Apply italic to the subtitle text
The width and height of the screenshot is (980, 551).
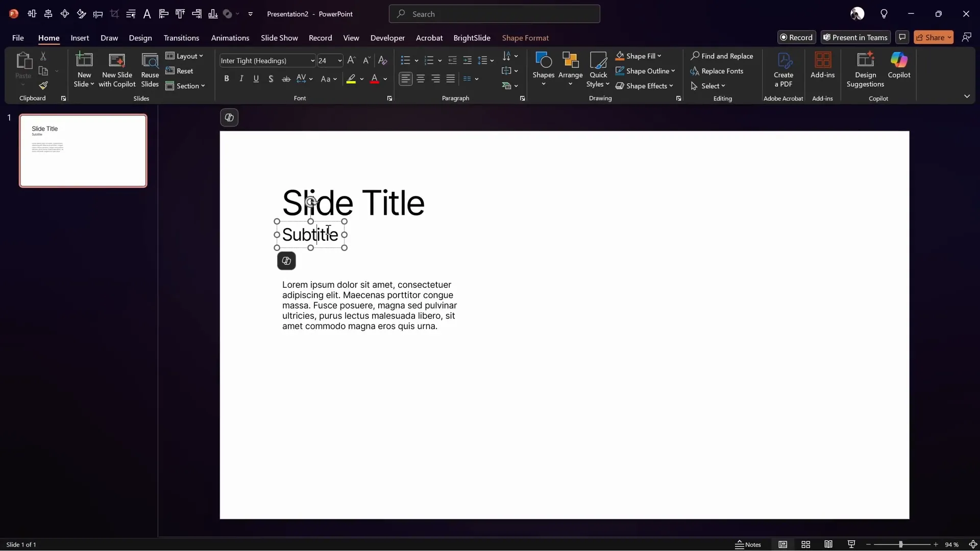click(x=241, y=79)
